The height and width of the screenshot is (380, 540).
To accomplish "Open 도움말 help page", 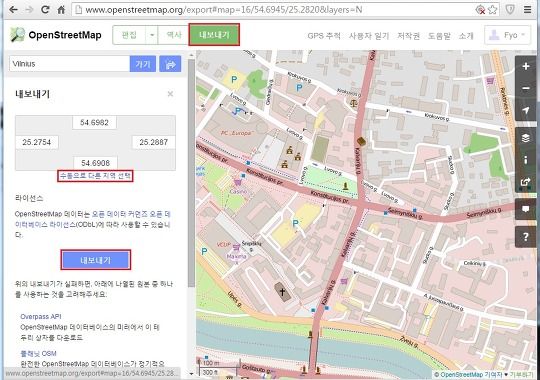I will (439, 36).
